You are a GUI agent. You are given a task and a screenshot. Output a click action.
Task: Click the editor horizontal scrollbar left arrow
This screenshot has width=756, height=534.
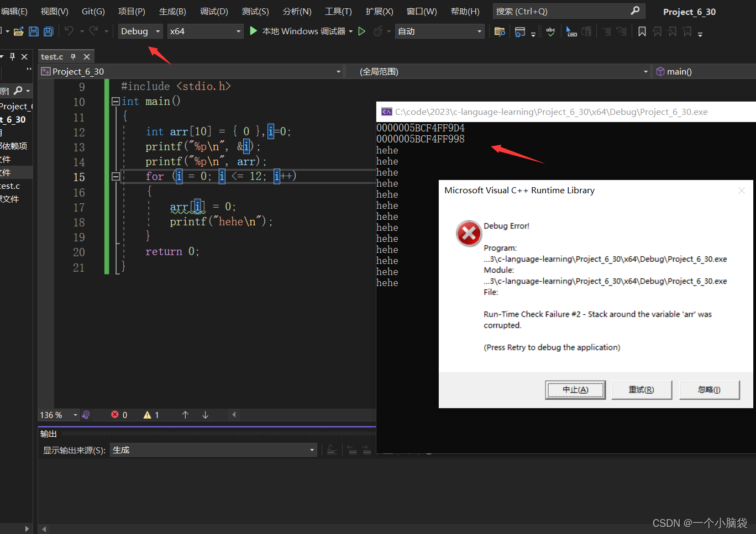234,415
